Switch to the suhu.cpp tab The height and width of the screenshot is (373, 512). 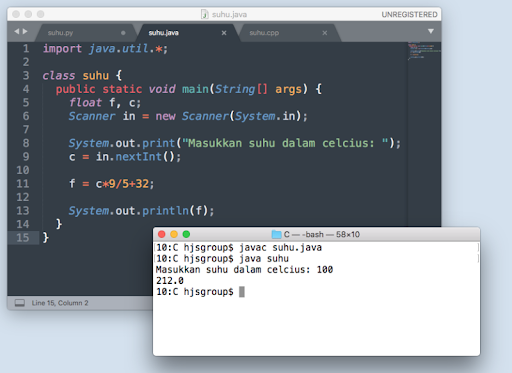coord(264,33)
